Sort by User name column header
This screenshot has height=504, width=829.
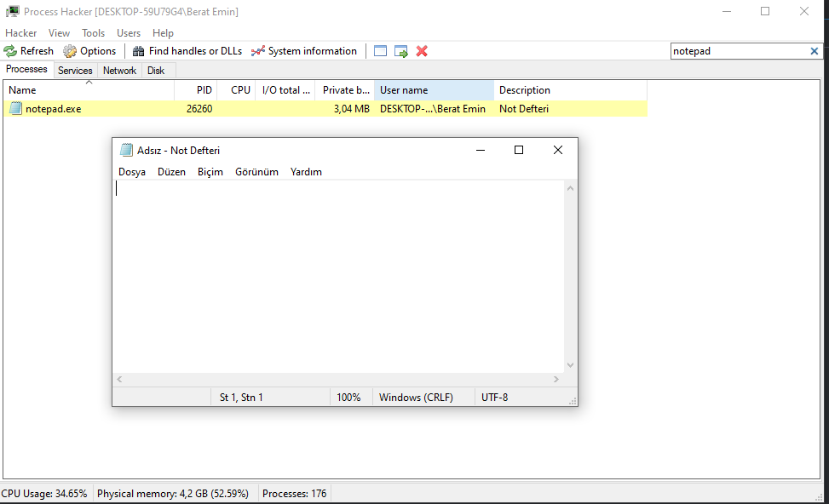(x=434, y=90)
